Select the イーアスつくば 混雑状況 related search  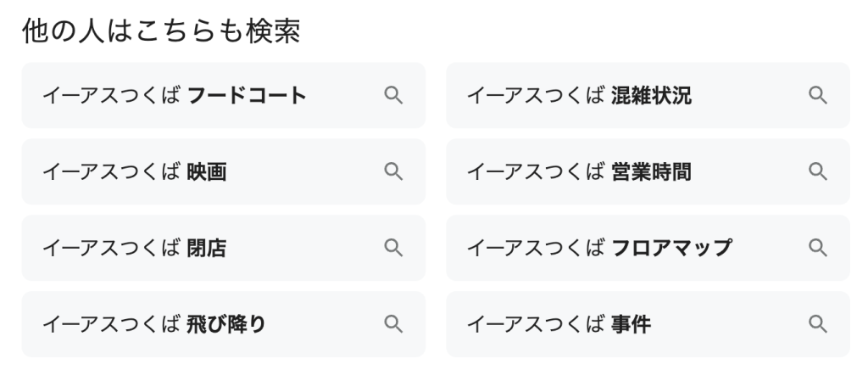click(x=579, y=95)
